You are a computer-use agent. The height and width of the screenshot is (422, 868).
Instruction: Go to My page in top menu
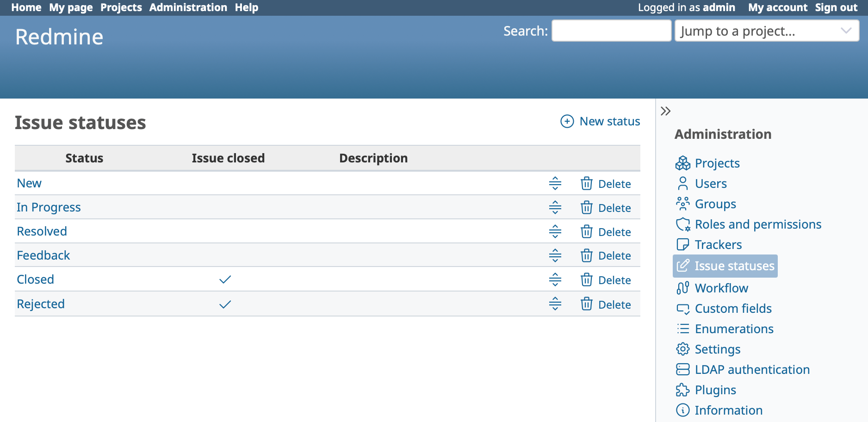(71, 7)
